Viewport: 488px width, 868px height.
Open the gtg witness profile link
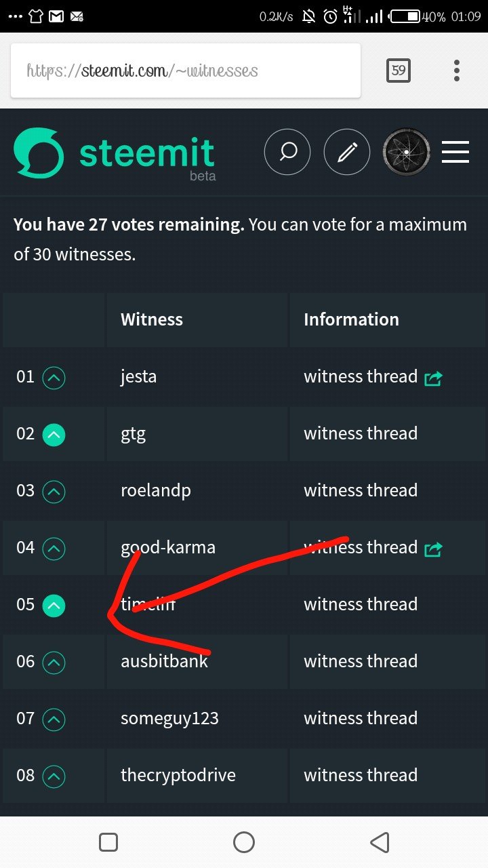pos(133,434)
